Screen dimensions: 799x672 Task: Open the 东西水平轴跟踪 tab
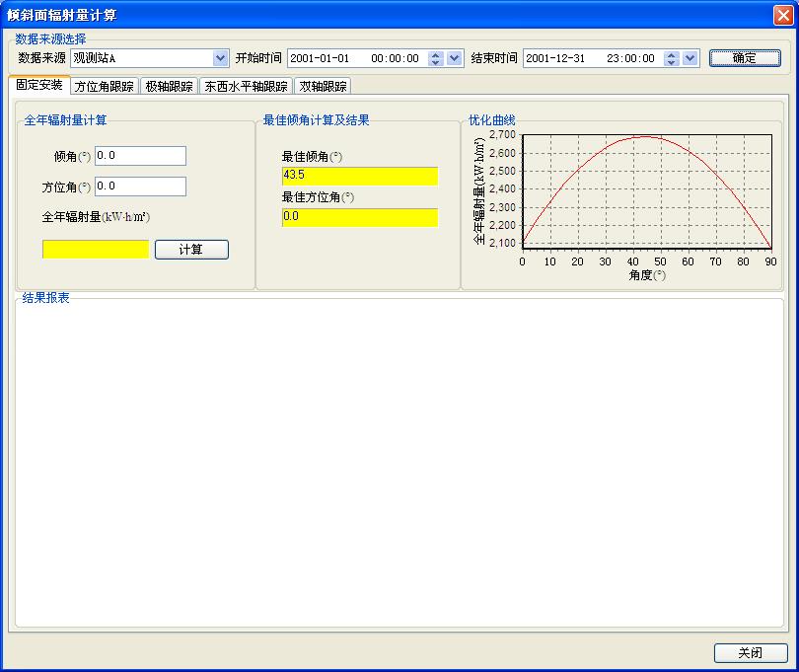[x=247, y=86]
